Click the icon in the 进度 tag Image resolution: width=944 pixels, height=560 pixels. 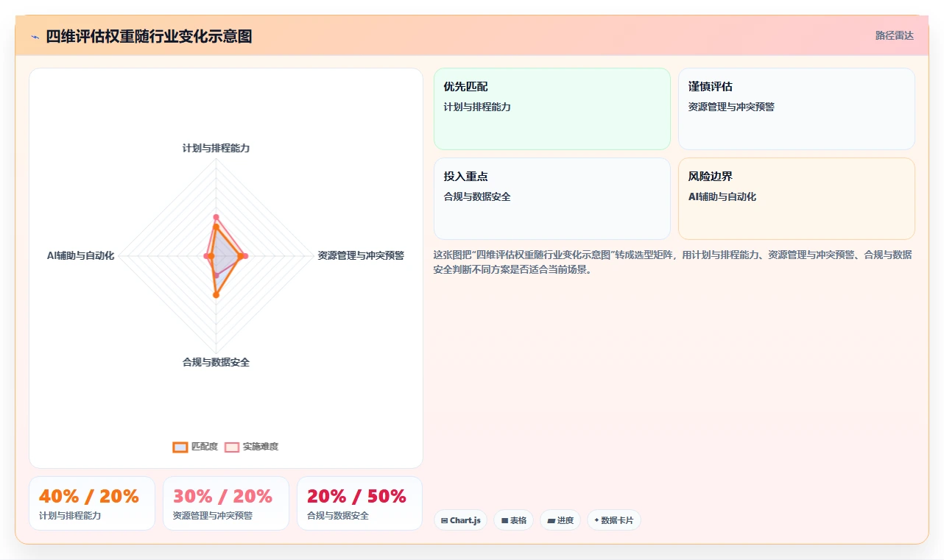[x=551, y=520]
